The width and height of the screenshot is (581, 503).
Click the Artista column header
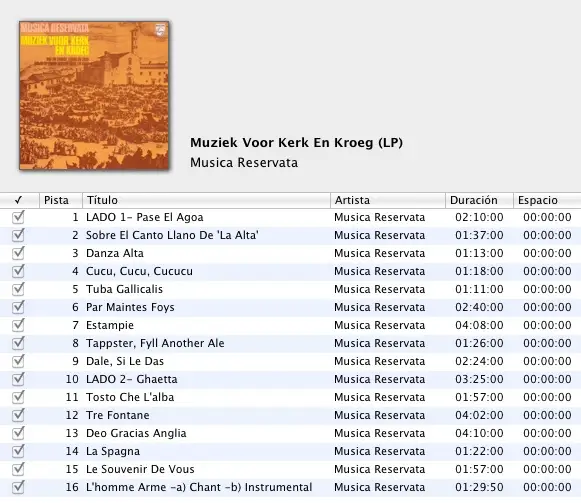pos(388,200)
